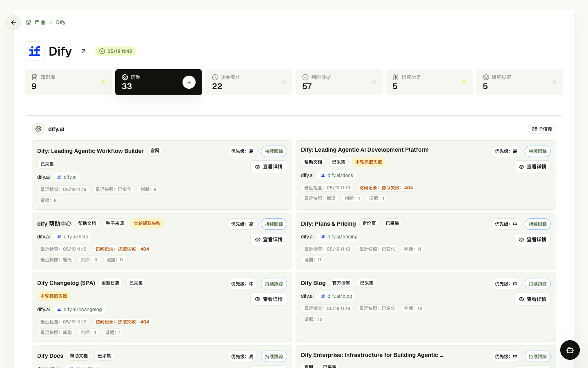This screenshot has height=368, width=588.
Task: Open the dify.ai/changelog link chip
Action: 79,310
